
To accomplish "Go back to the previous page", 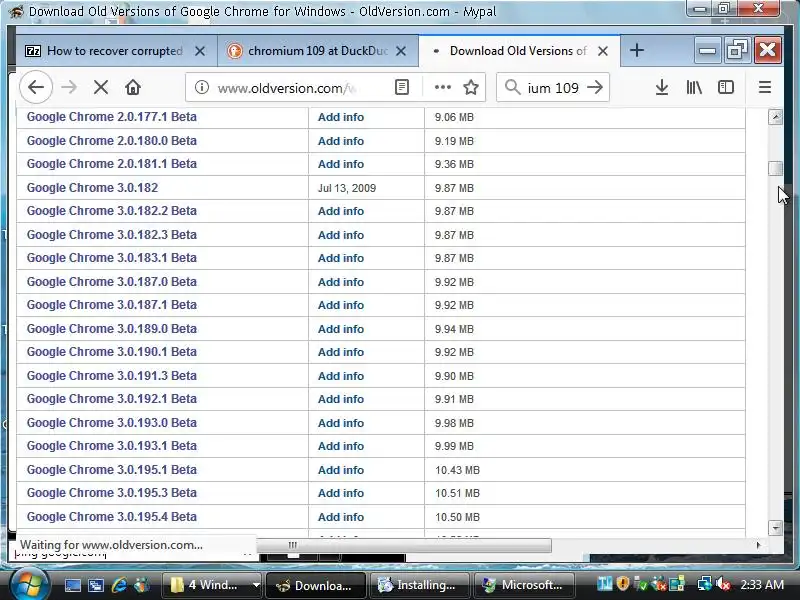I will pos(36,87).
